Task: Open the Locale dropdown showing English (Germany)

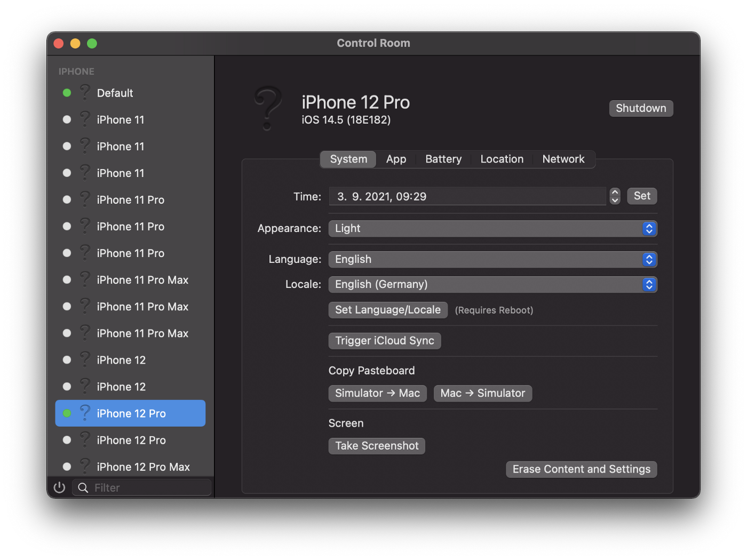Action: click(492, 284)
